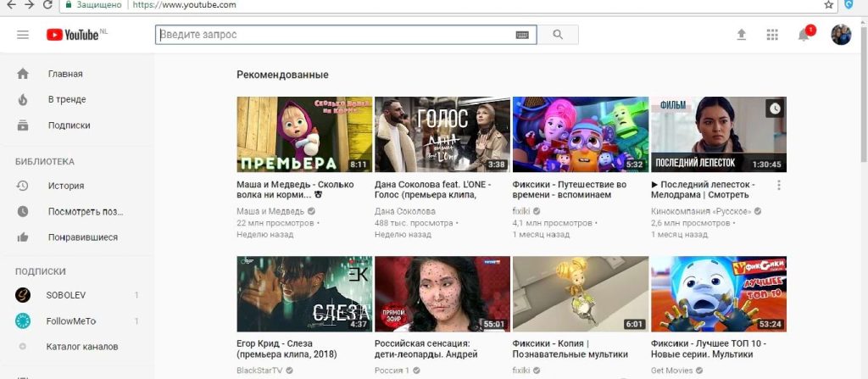Click the magnifier search button
868x379 pixels.
(558, 35)
